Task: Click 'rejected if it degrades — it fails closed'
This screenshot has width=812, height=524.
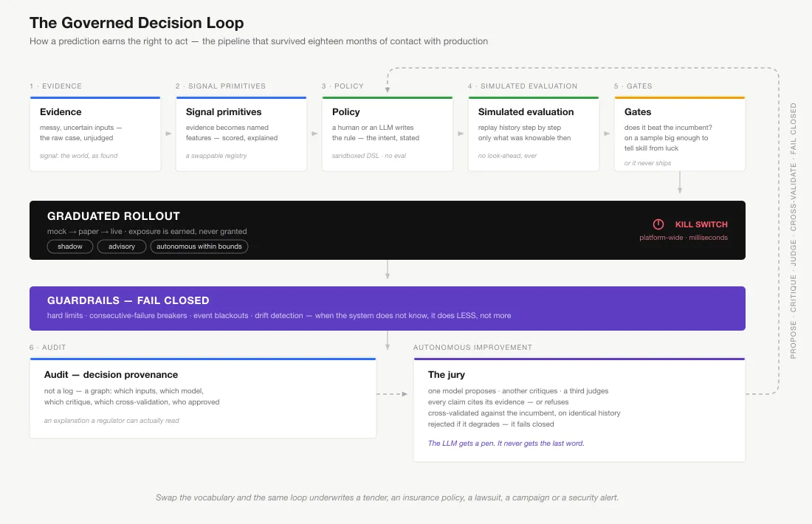Action: (491, 424)
